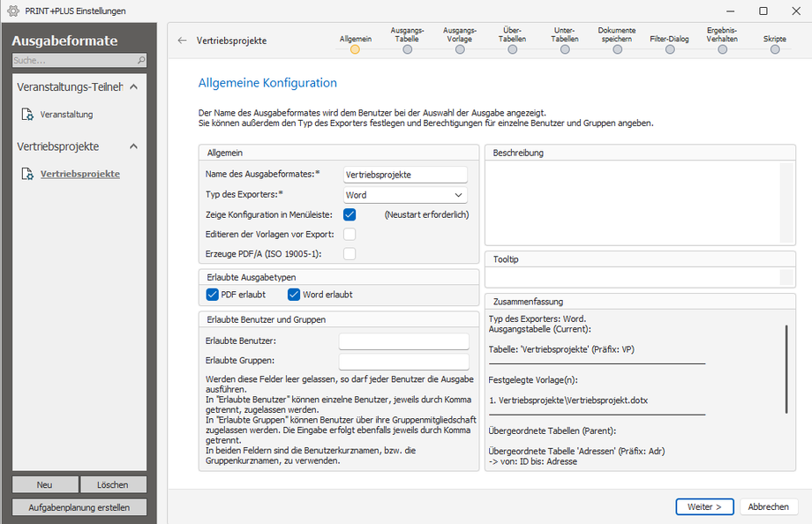The width and height of the screenshot is (812, 524).
Task: Switch to the Dokumente speichern step
Action: point(617,49)
